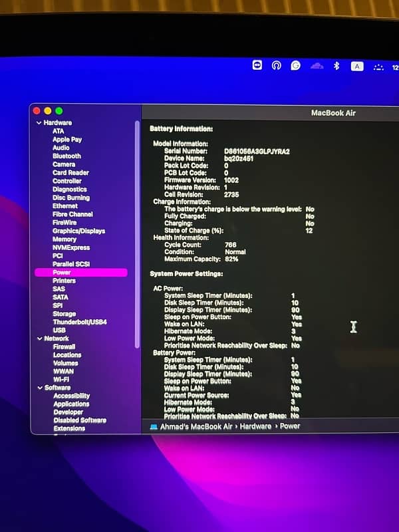Select Volumes under Network
Viewport: 399px width, 532px height.
coord(65,363)
